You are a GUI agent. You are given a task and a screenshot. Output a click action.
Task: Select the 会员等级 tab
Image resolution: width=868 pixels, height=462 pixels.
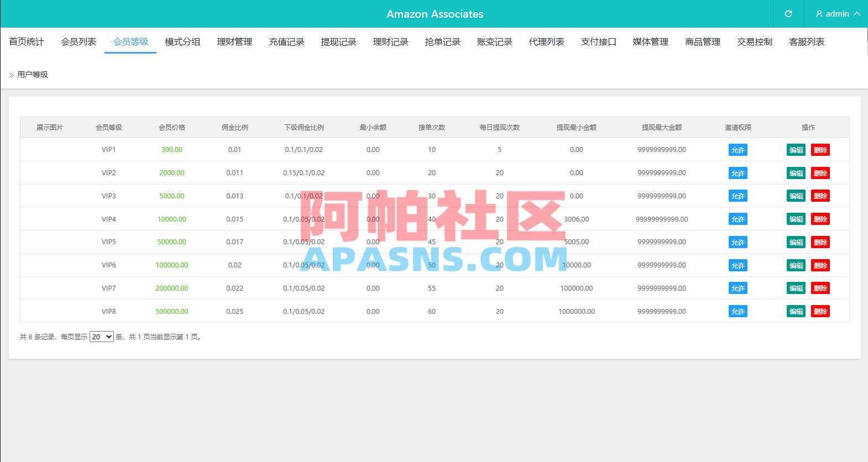[130, 41]
